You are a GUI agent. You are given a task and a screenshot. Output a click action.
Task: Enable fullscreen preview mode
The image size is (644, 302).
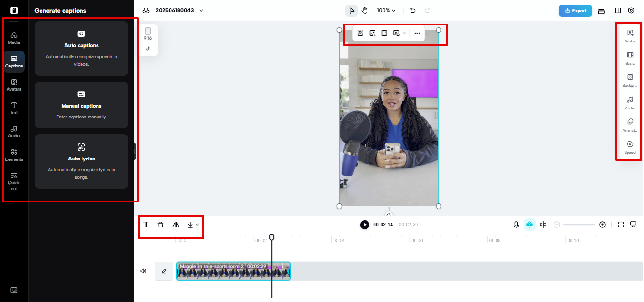pyautogui.click(x=621, y=224)
